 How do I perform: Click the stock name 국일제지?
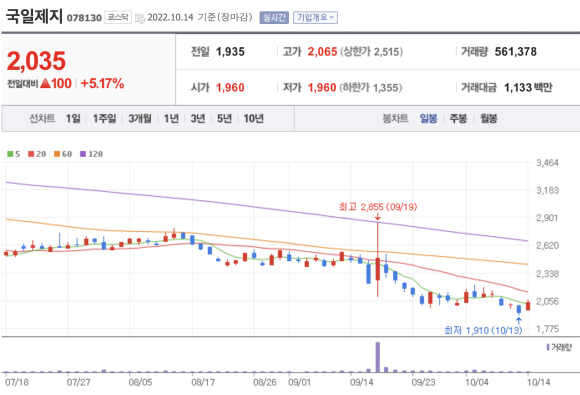(34, 16)
